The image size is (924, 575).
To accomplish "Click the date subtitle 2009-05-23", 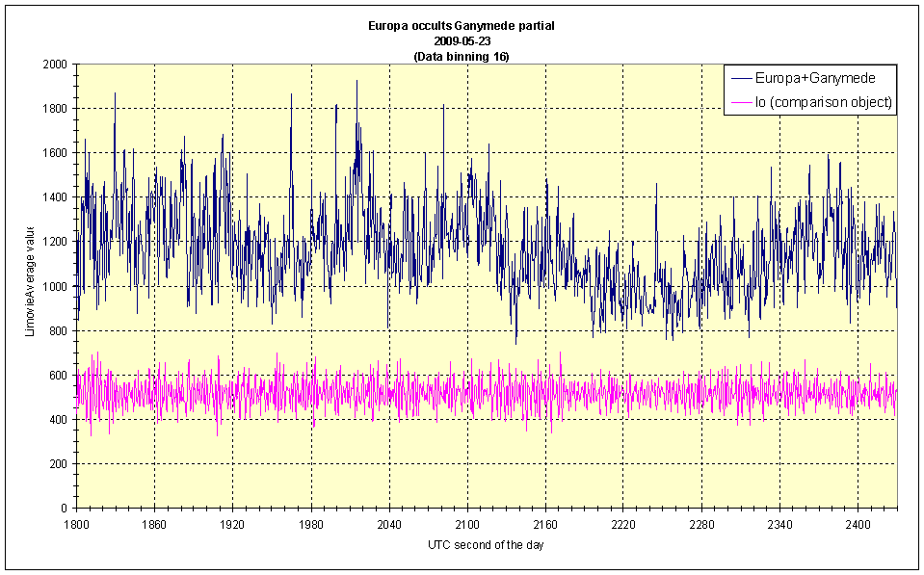I will point(462,41).
